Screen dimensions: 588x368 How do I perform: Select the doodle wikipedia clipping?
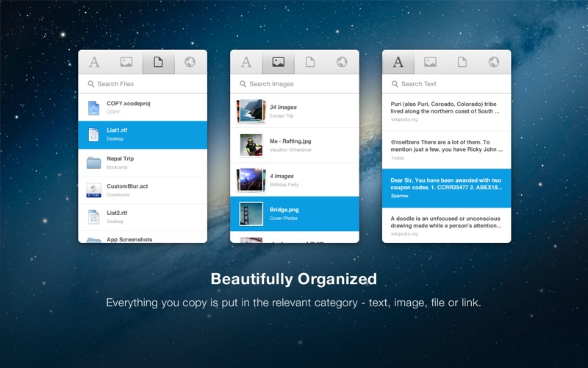446,225
